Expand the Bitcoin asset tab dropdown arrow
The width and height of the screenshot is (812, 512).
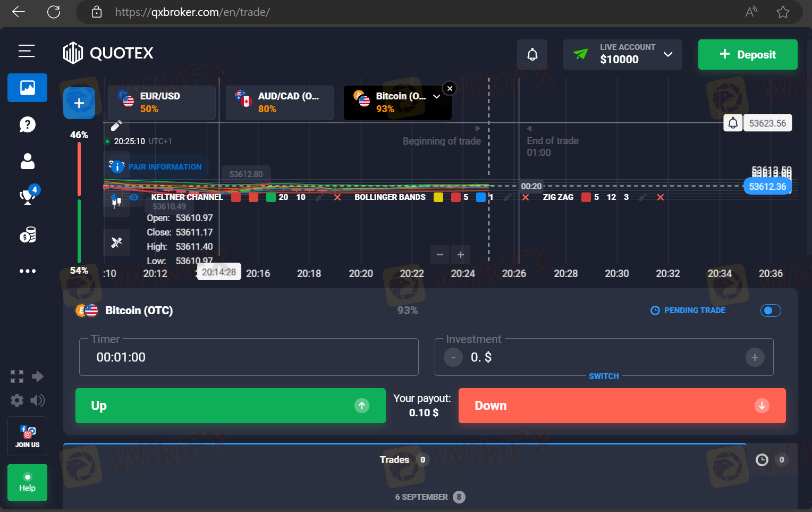coord(436,97)
